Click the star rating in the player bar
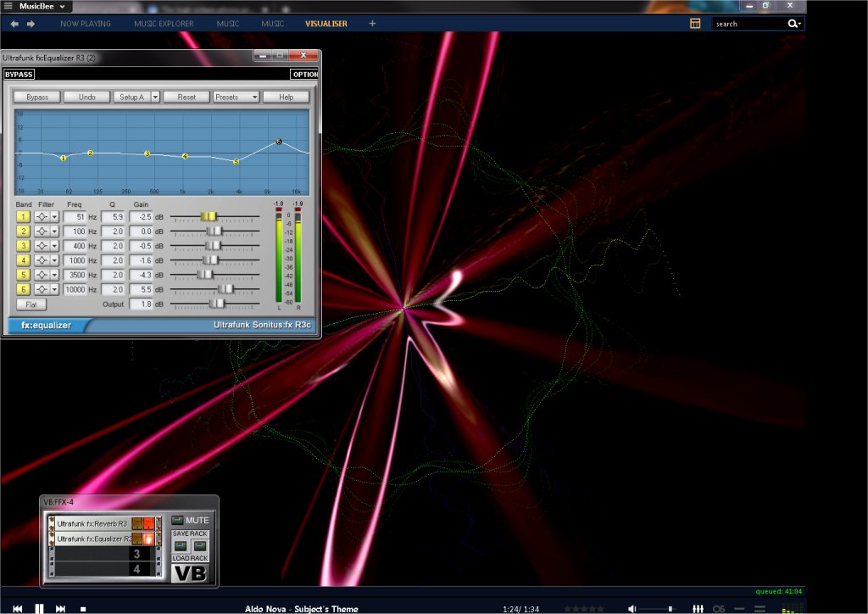This screenshot has height=614, width=868. tap(583, 608)
